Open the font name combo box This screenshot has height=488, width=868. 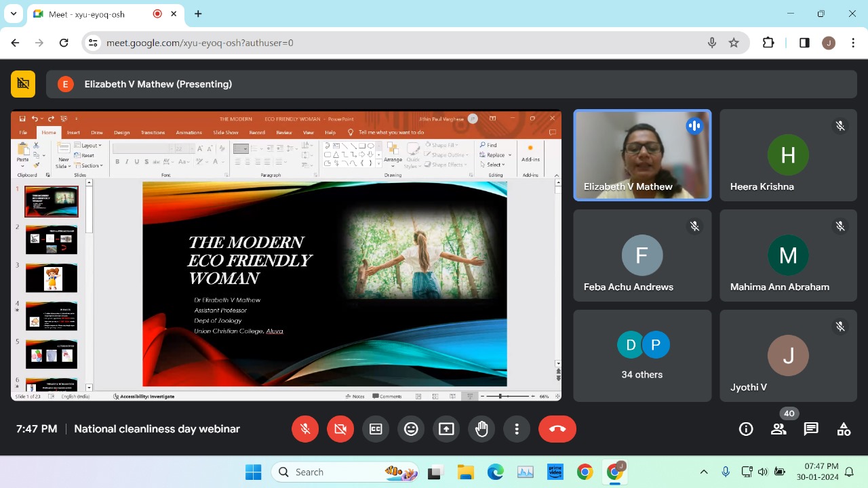(x=143, y=148)
